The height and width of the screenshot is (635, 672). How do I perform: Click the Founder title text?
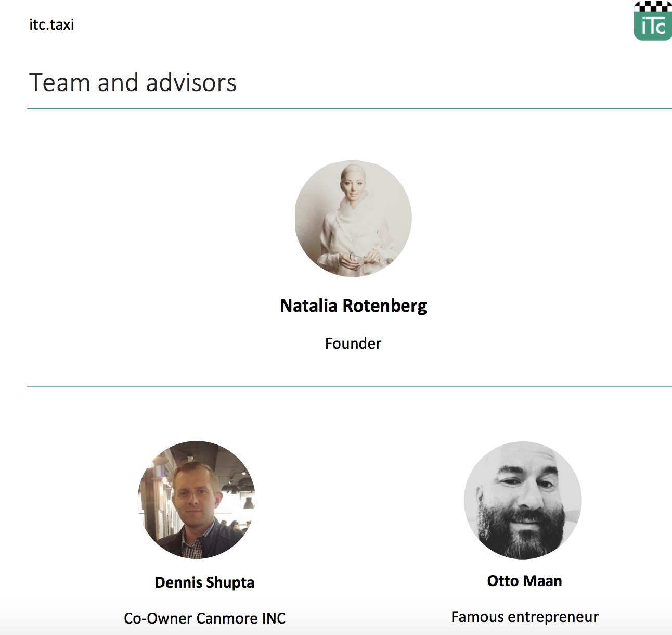[x=353, y=344]
